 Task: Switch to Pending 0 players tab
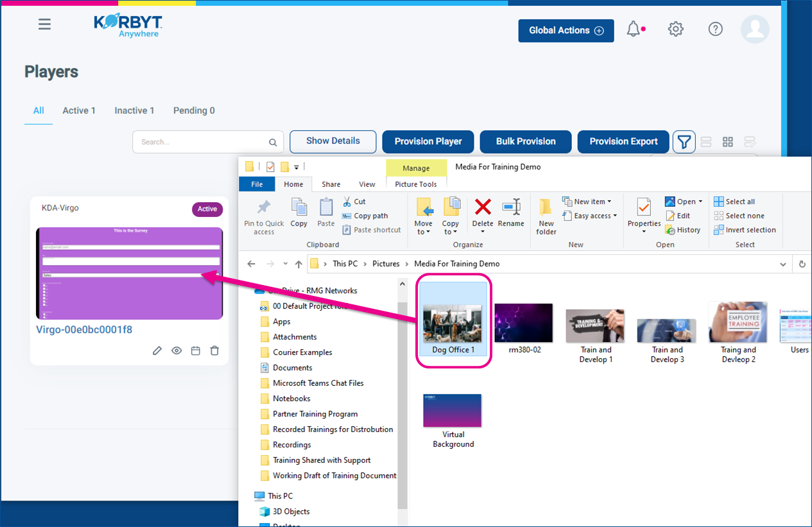coord(194,110)
